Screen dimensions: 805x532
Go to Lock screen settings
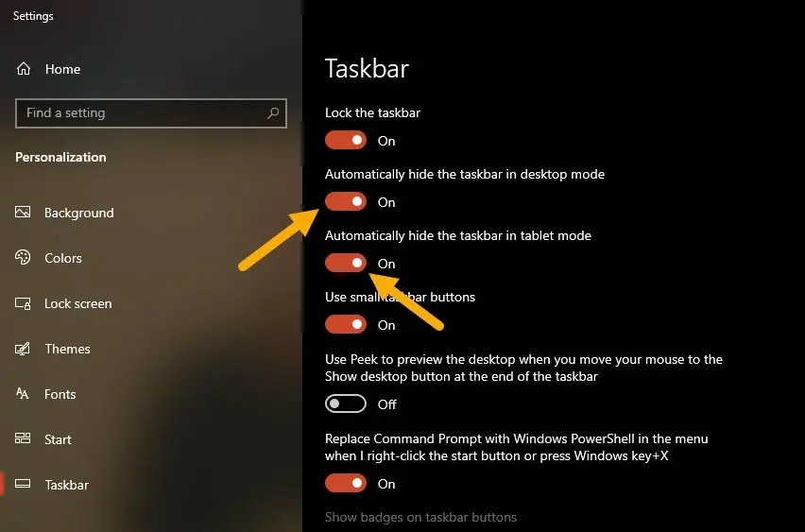click(x=78, y=303)
